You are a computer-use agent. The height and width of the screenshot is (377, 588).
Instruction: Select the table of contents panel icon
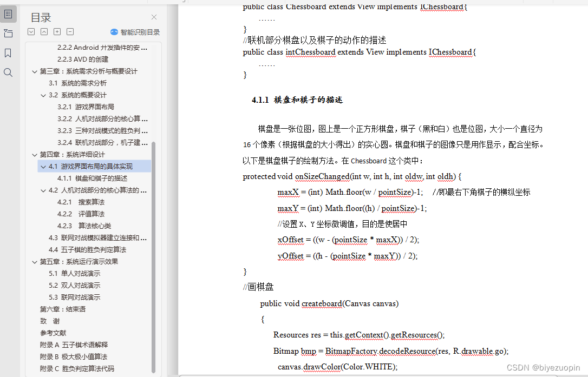(x=8, y=14)
